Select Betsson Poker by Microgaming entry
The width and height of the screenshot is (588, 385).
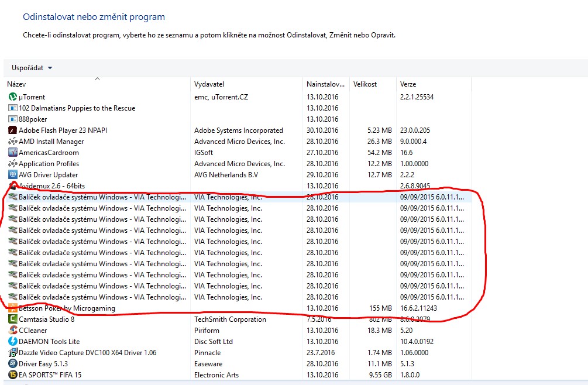pyautogui.click(x=67, y=308)
